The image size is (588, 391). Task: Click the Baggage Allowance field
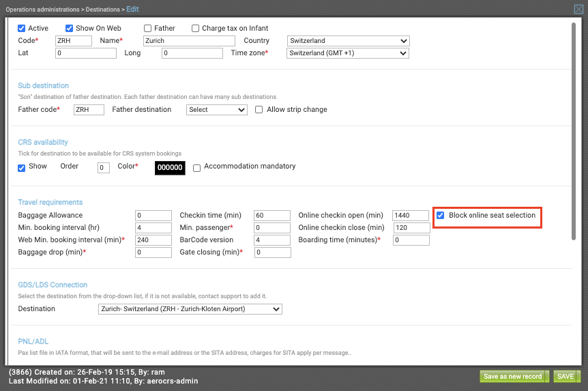[153, 216]
